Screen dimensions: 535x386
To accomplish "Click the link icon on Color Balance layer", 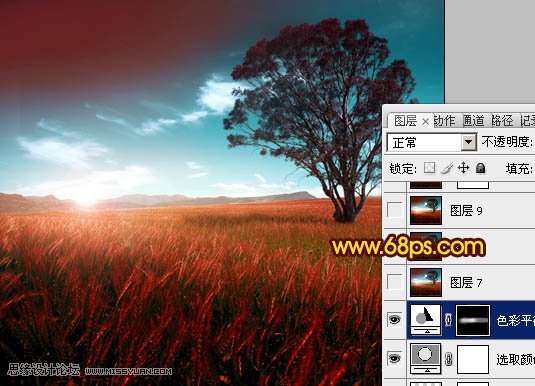I will (x=449, y=320).
